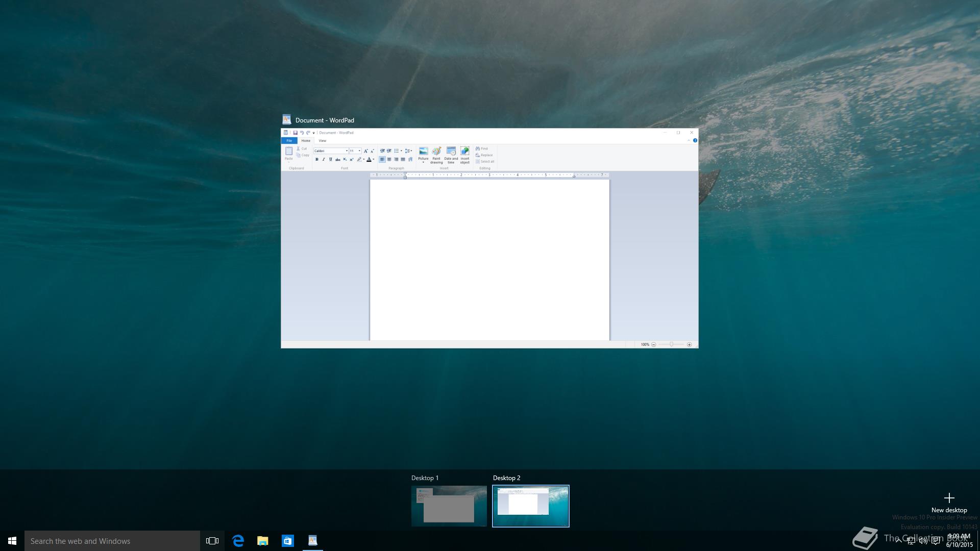Toggle Bold formatting
The image size is (980, 551).
(x=317, y=159)
